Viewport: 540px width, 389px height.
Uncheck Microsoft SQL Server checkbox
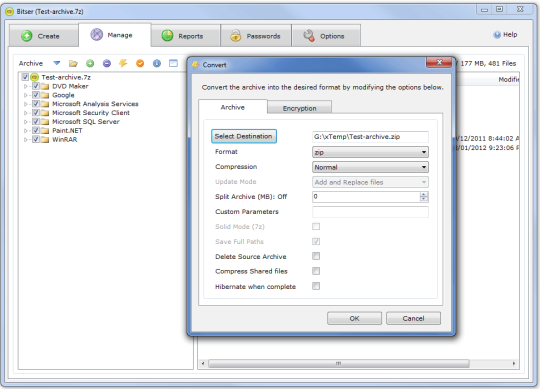35,122
